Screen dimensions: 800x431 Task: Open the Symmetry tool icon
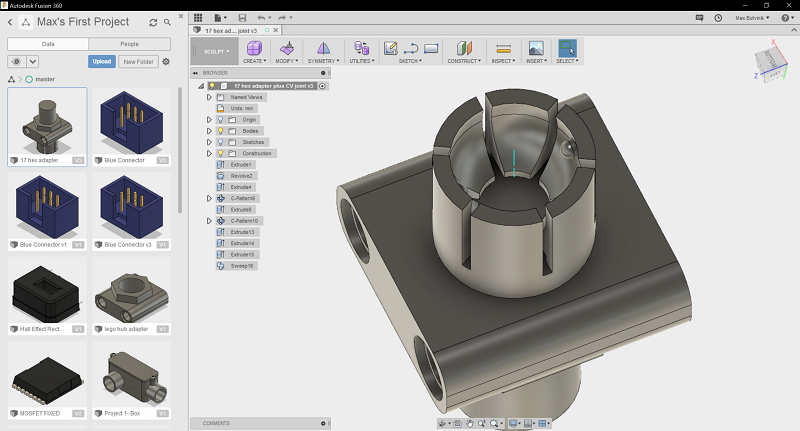coord(322,48)
